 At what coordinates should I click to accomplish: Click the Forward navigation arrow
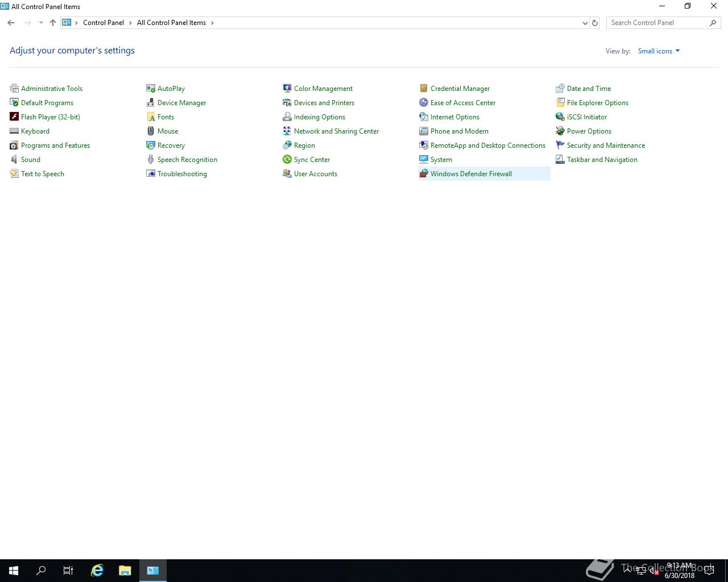[x=27, y=23]
